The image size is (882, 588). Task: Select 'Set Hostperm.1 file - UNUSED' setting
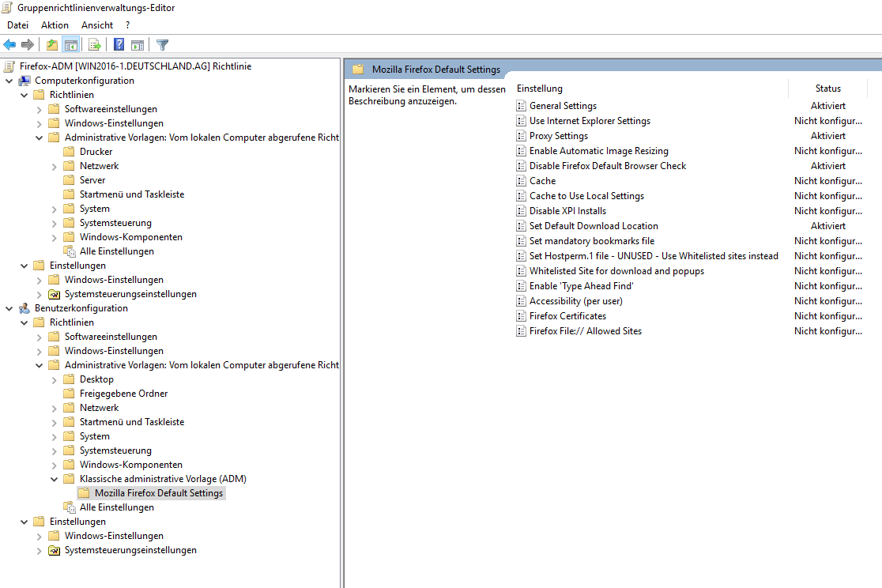click(x=654, y=256)
